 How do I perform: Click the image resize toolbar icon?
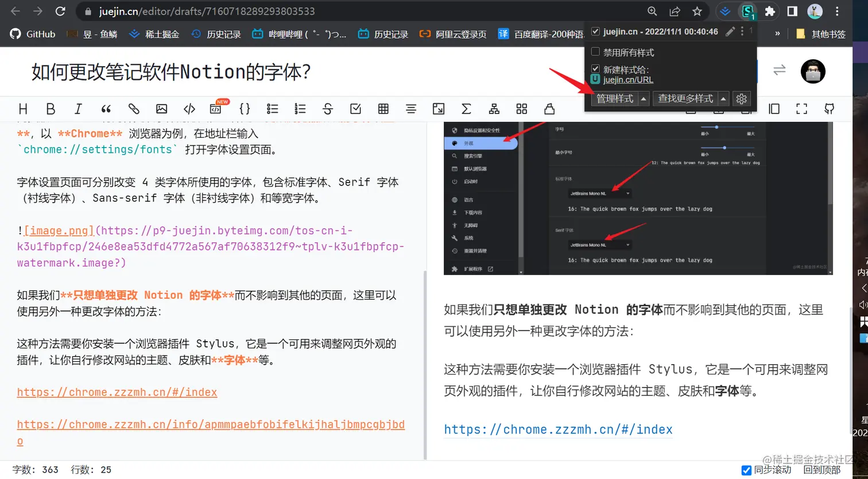[x=439, y=109]
